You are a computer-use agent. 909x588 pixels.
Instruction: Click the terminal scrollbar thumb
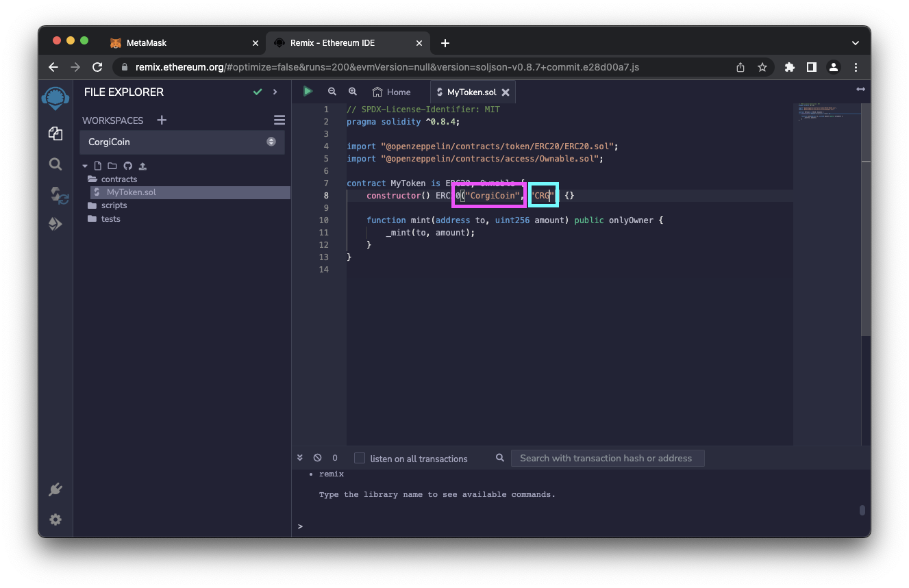[862, 510]
